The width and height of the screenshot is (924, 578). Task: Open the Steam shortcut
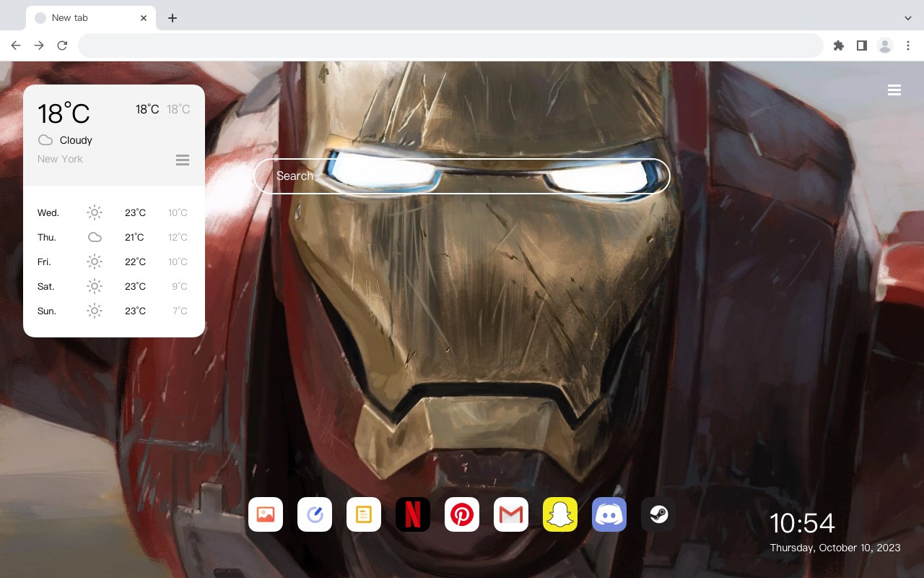[658, 514]
